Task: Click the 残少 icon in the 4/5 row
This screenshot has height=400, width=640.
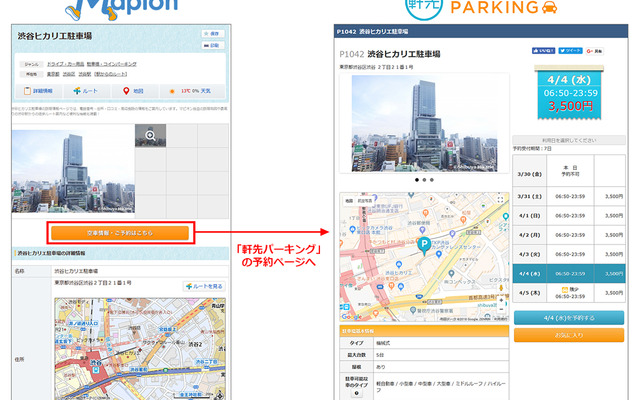Action: [565, 289]
